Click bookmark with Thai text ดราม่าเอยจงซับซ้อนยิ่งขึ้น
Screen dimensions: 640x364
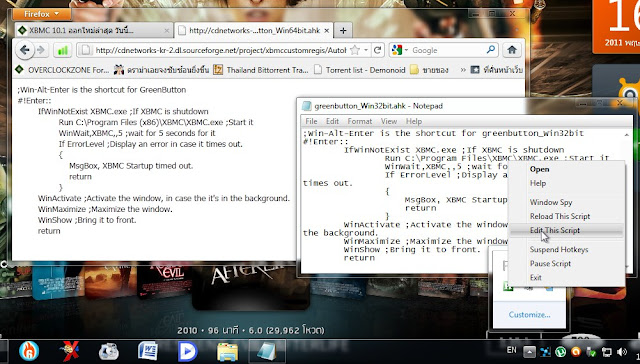coord(161,70)
